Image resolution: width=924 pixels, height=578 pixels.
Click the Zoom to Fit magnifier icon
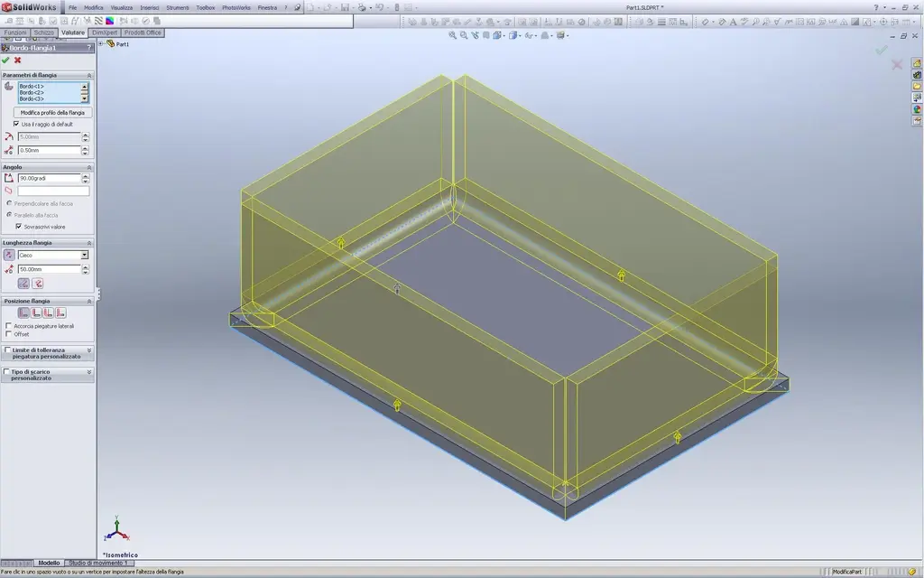pyautogui.click(x=454, y=35)
